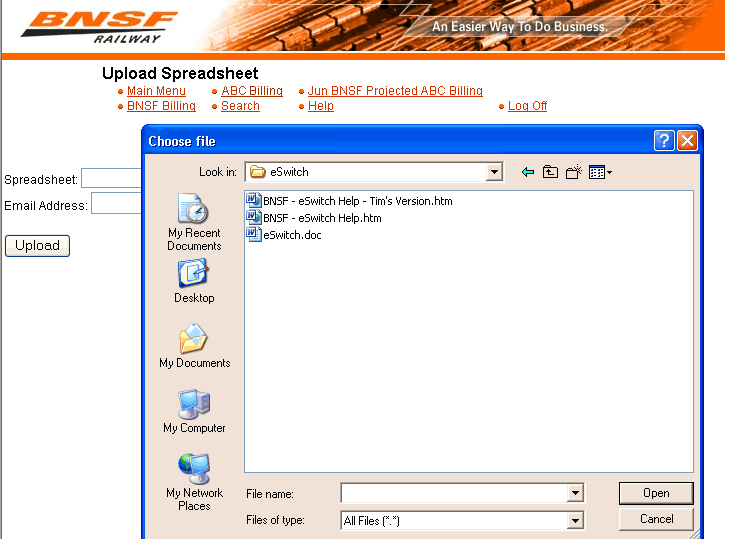Open My Recent Documents shortcut
The width and height of the screenshot is (729, 539).
tap(194, 222)
